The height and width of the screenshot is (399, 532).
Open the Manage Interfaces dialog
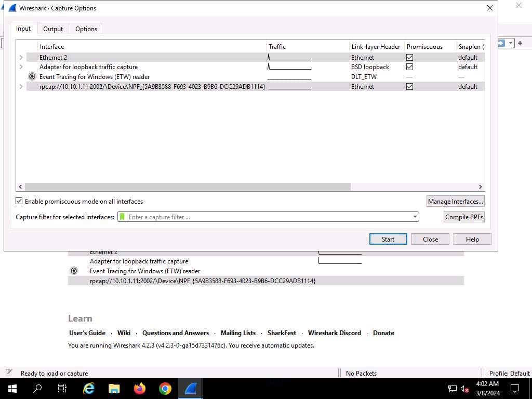click(455, 201)
